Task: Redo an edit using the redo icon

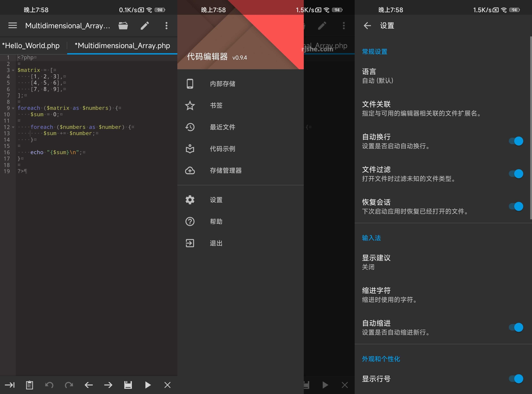Action: pos(69,385)
